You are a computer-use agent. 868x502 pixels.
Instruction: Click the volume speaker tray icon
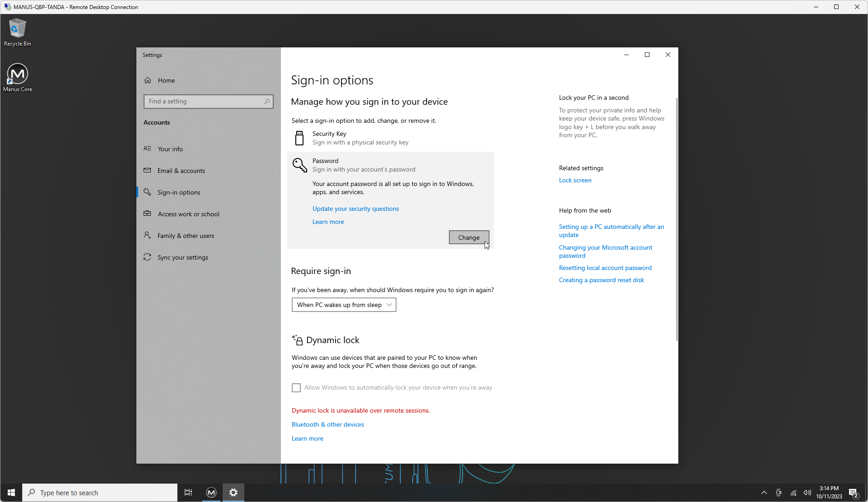pyautogui.click(x=807, y=493)
